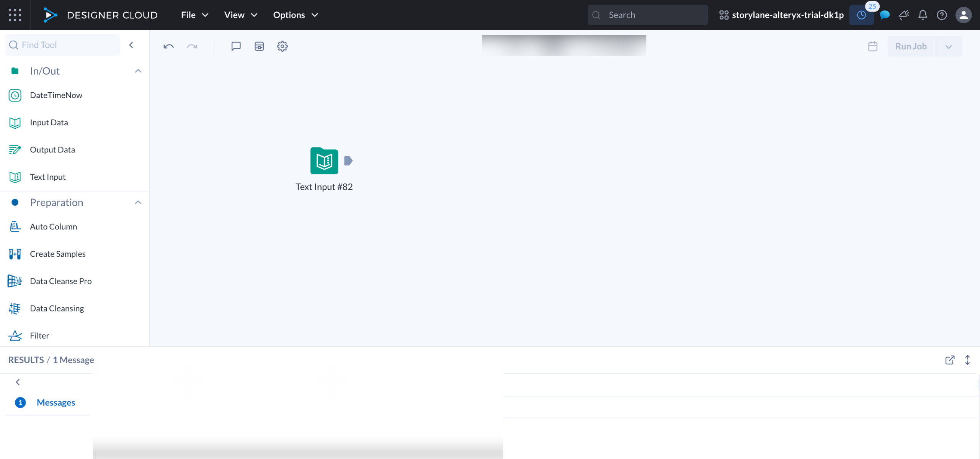This screenshot has width=980, height=459.
Task: Click the schedule calendar icon
Action: [872, 46]
